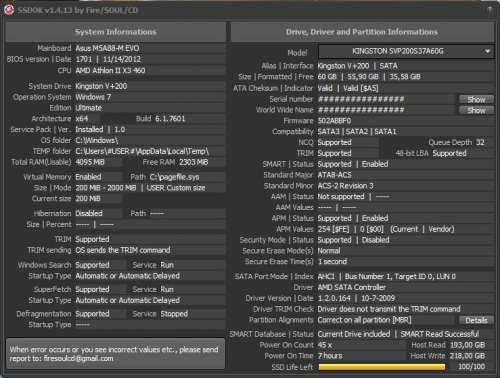This screenshot has width=500, height=378.
Task: Select mainboard value Asus M5A88-M EVO
Action: 107,48
